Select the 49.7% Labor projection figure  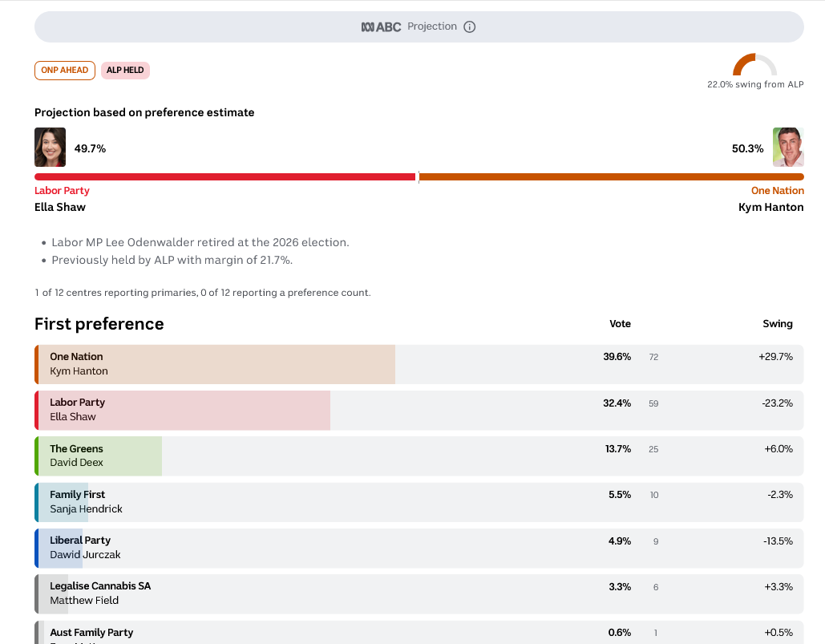pos(90,149)
